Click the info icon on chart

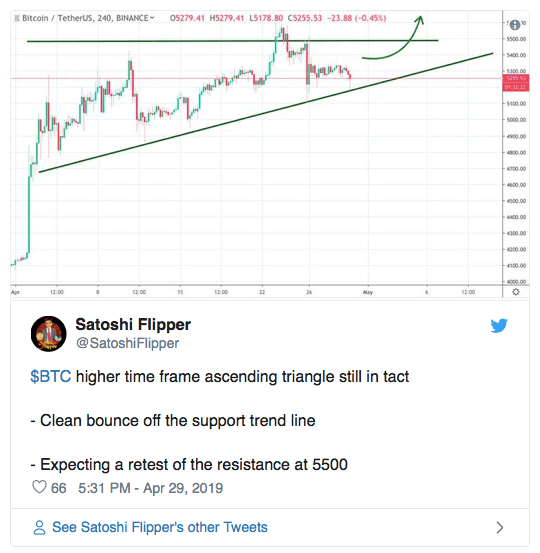[515, 25]
